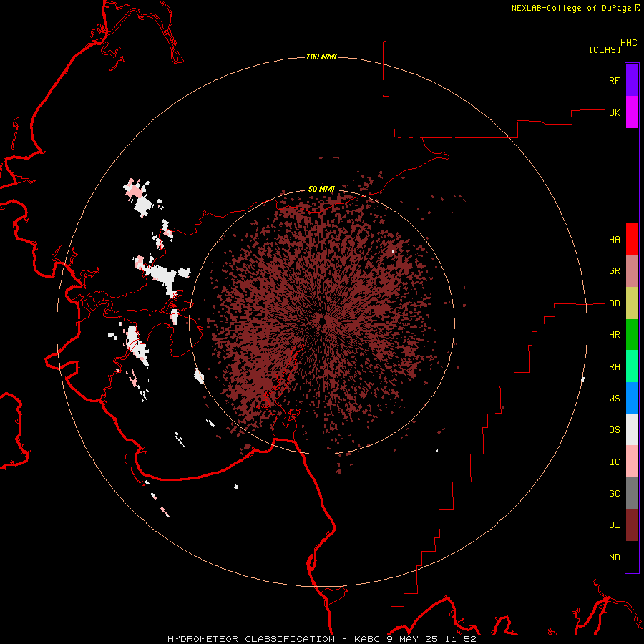Click the IC legend label
The image size is (644, 644).
pos(614,462)
